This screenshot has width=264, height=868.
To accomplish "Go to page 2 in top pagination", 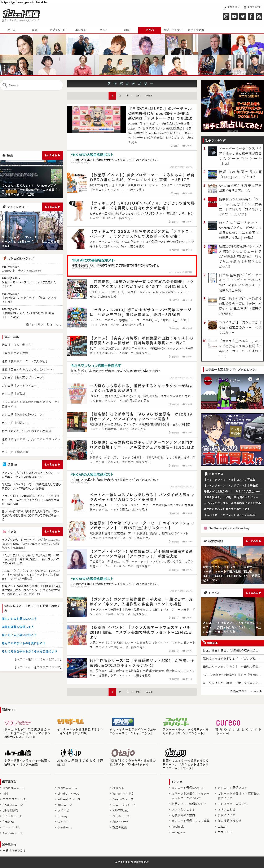I will [x=120, y=95].
